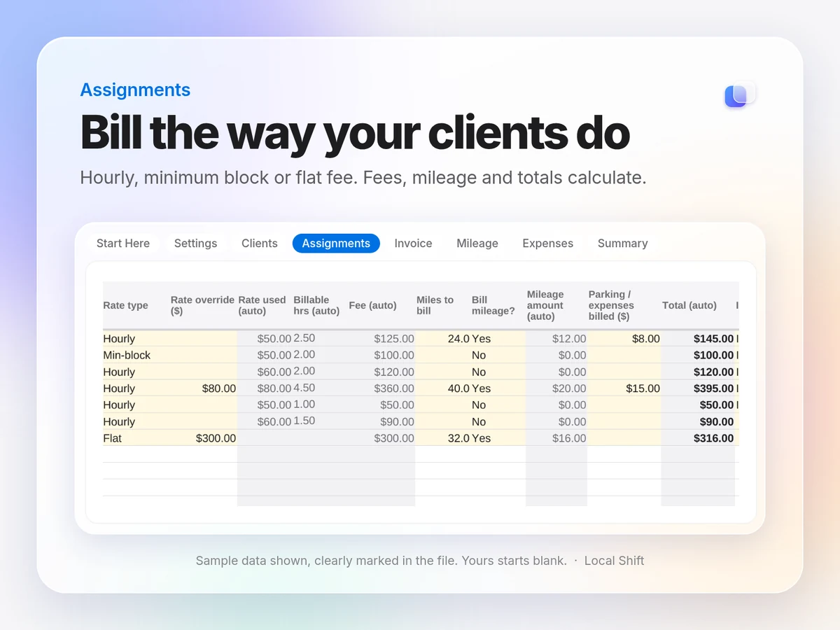Click the $145.00 total cell
840x630 pixels.
point(698,339)
